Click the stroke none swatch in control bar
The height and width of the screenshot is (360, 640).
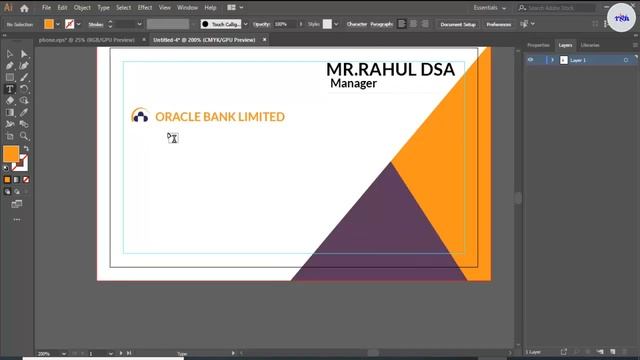[70, 24]
